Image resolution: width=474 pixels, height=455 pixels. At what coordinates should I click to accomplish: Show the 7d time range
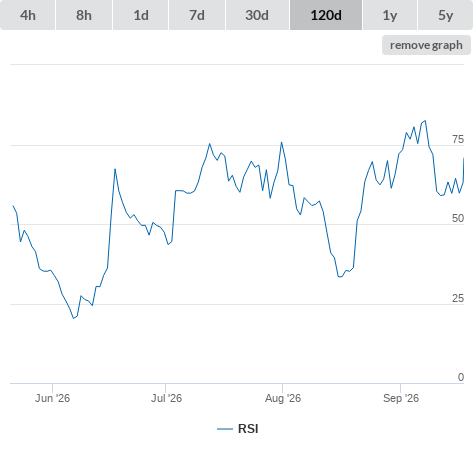(197, 15)
